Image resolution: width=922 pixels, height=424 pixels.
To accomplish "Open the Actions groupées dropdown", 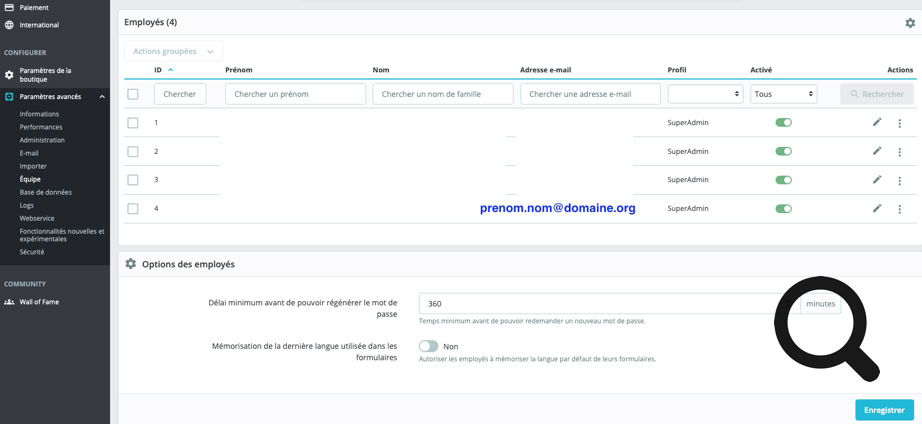I will click(173, 51).
